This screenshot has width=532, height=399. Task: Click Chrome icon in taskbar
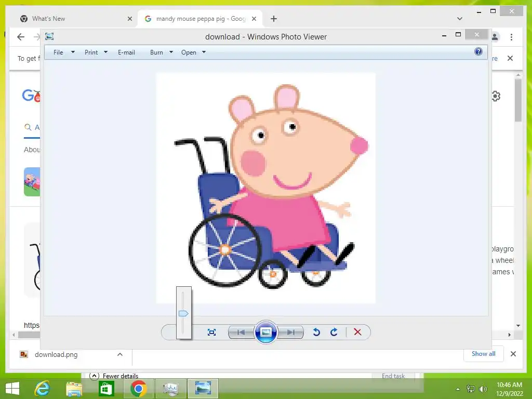coord(138,388)
